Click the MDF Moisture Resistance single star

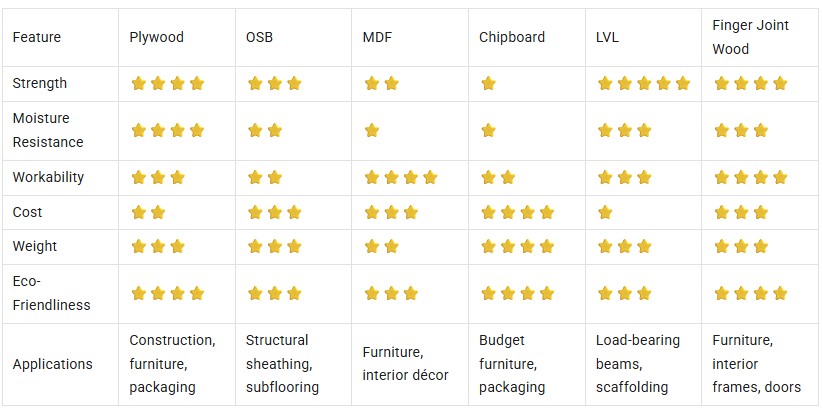[x=372, y=130]
